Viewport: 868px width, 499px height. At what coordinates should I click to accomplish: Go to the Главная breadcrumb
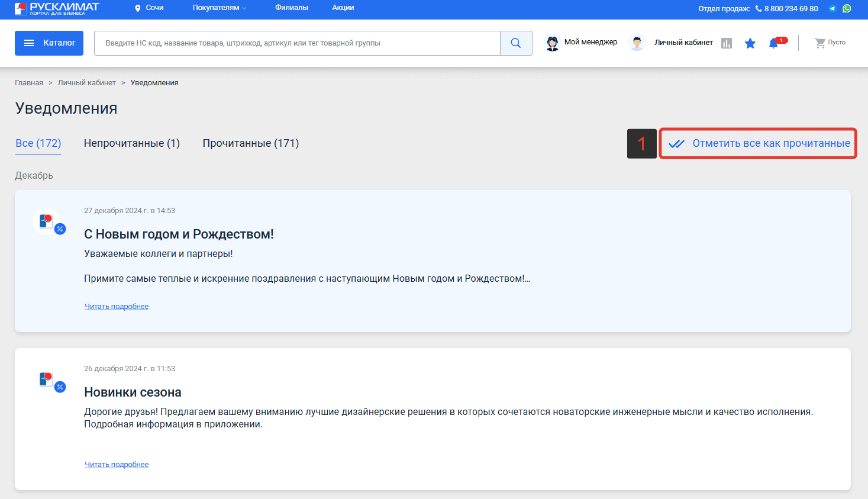[x=29, y=83]
